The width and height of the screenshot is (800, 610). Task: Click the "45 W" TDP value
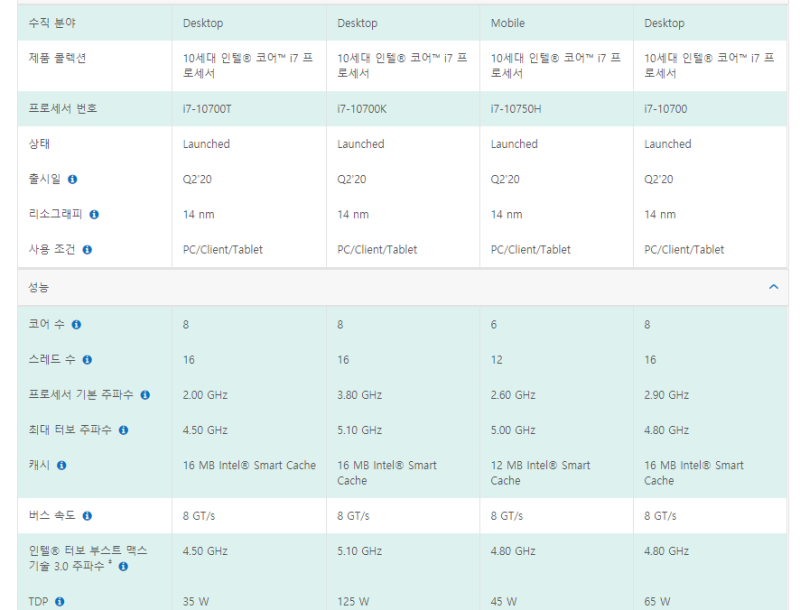coord(504,602)
